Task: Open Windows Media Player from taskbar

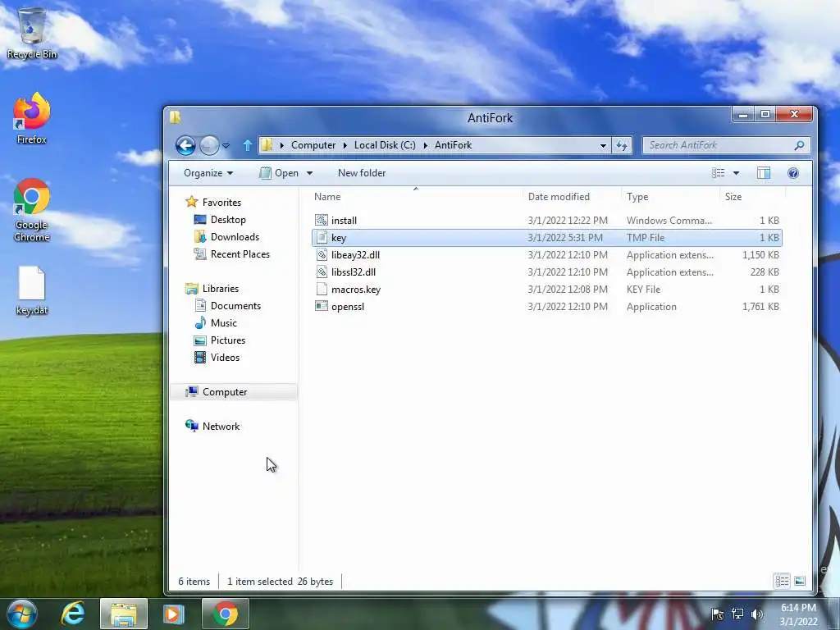Action: tap(174, 614)
